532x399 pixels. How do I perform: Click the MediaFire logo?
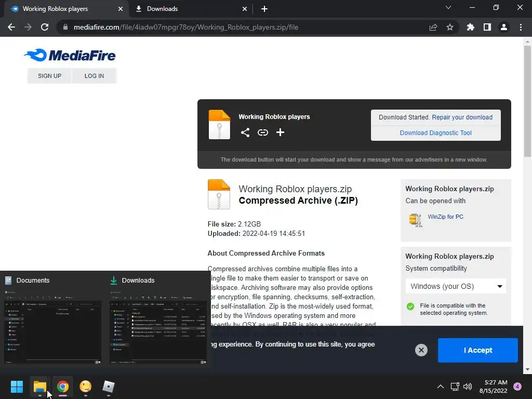click(70, 55)
